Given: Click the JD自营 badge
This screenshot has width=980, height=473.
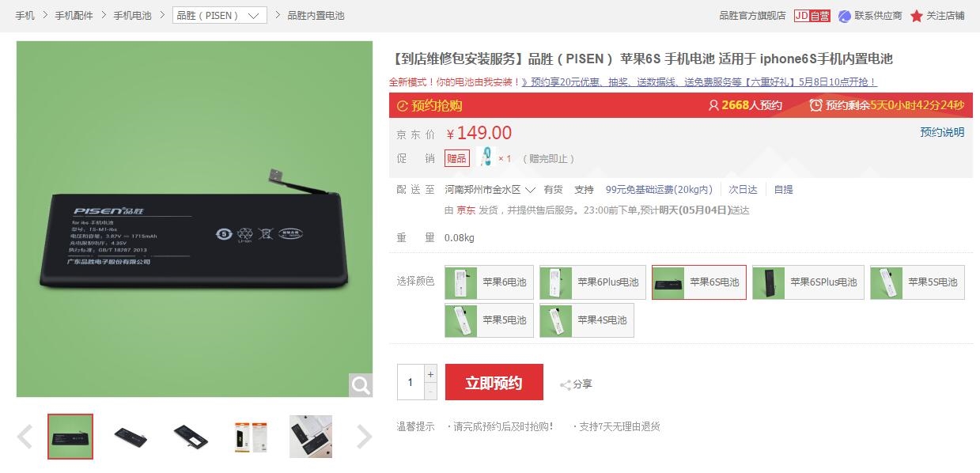Looking at the screenshot, I should pyautogui.click(x=812, y=16).
